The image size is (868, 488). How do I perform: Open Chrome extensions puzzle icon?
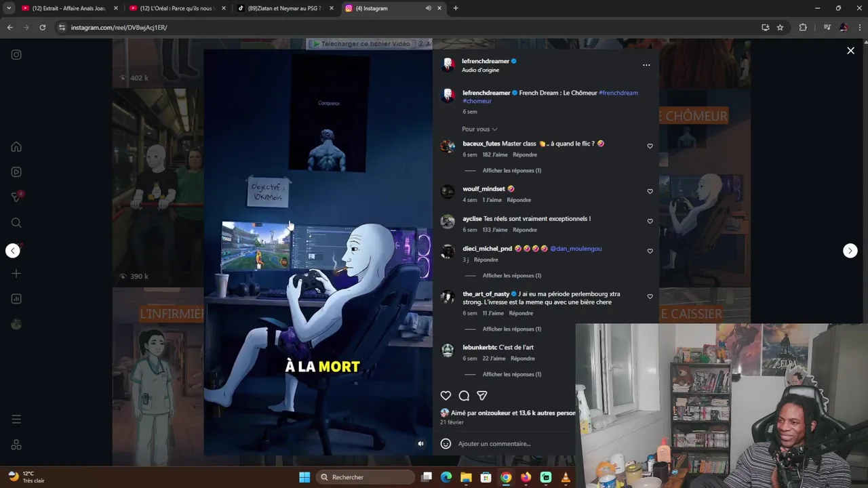point(803,27)
